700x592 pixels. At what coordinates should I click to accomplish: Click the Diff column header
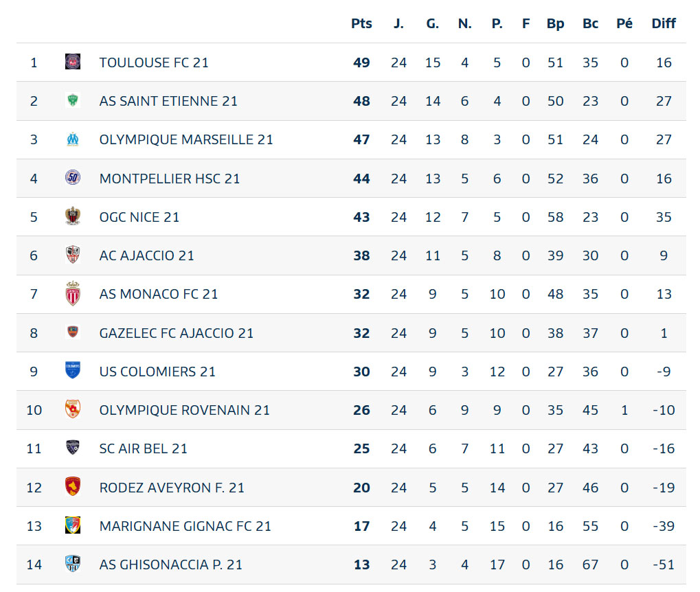point(664,23)
